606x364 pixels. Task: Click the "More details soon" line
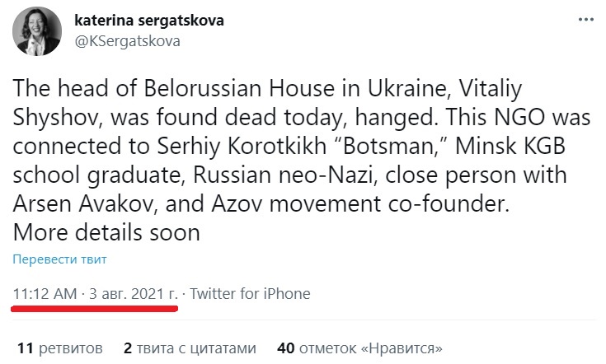pos(106,232)
